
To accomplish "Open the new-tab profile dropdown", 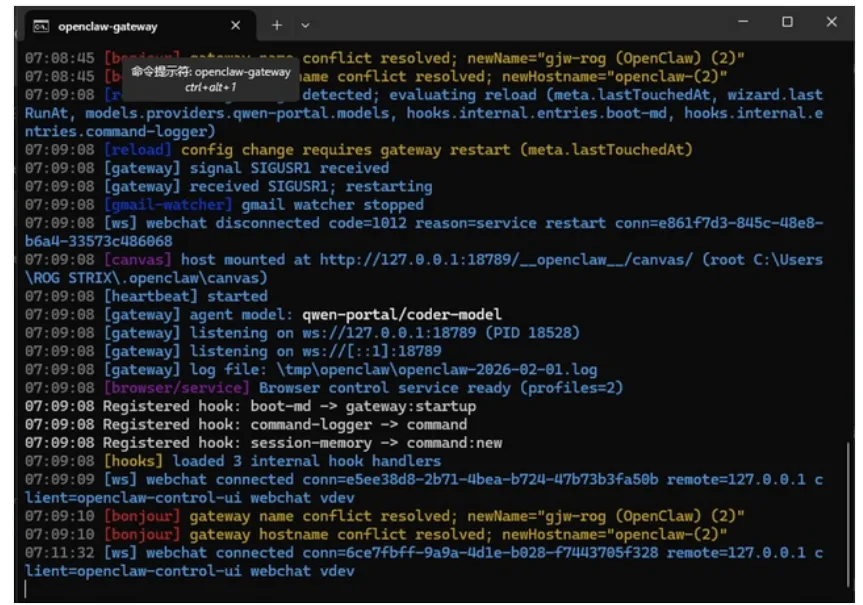I will coord(305,25).
